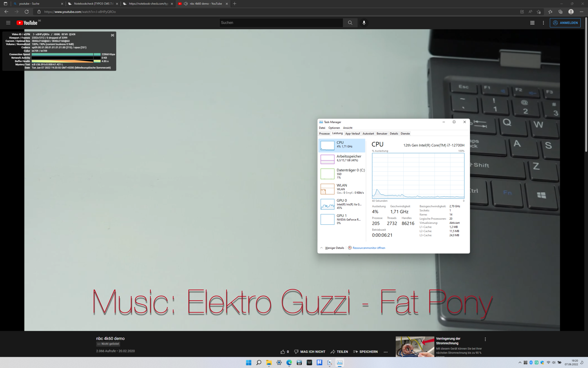This screenshot has height=368, width=588.
Task: Switch to the Prozesse tab
Action: click(324, 134)
